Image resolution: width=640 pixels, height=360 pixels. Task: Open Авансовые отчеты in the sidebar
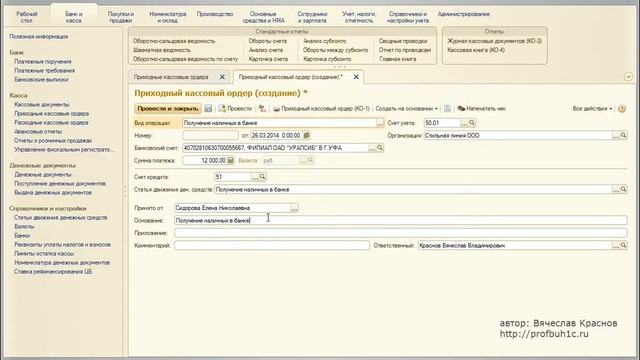pos(38,131)
